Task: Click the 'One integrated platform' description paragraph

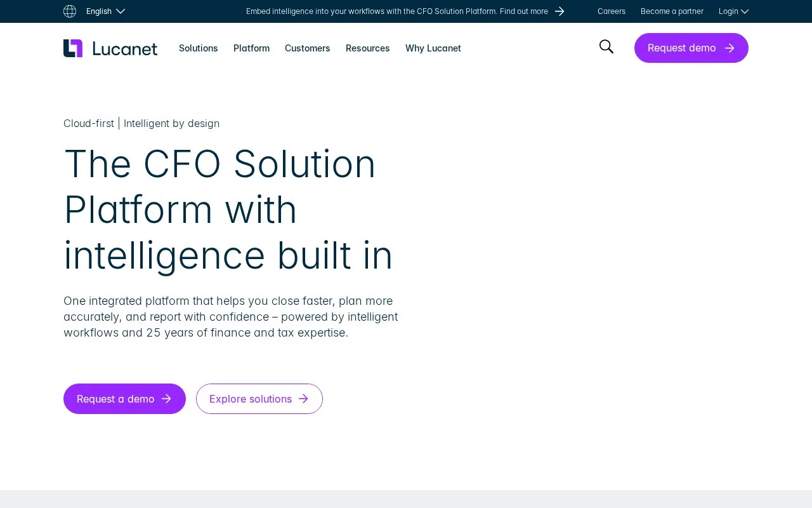Action: [231, 317]
